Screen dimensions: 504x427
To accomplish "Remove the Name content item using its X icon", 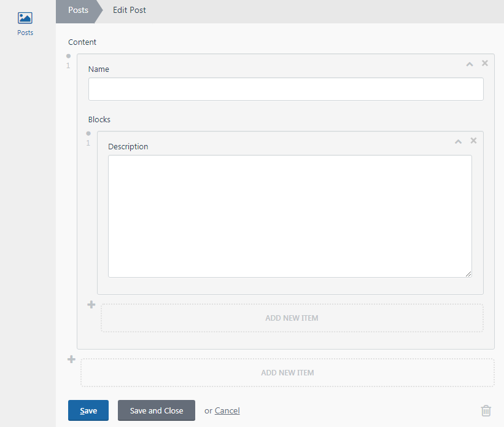I will point(484,63).
